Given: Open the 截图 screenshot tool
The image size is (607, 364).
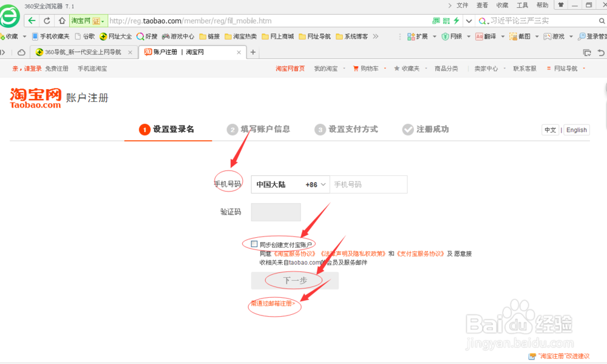Looking at the screenshot, I should pyautogui.click(x=520, y=36).
